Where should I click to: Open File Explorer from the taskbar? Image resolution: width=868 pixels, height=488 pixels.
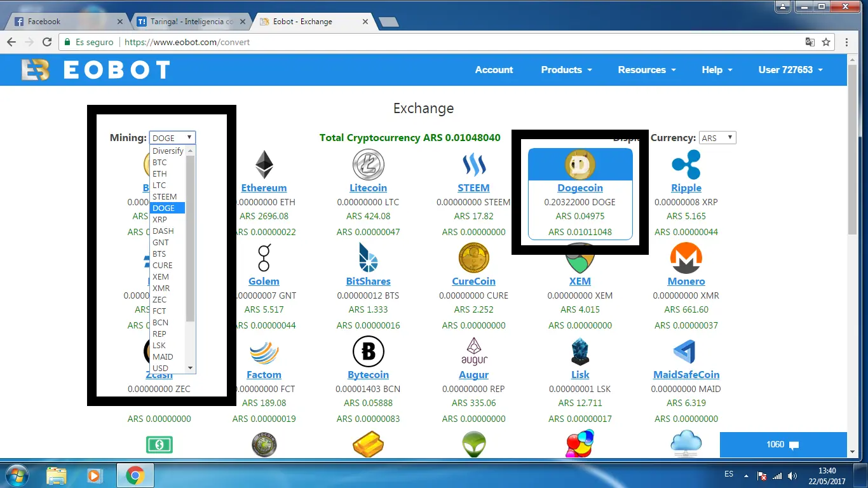[x=57, y=475]
